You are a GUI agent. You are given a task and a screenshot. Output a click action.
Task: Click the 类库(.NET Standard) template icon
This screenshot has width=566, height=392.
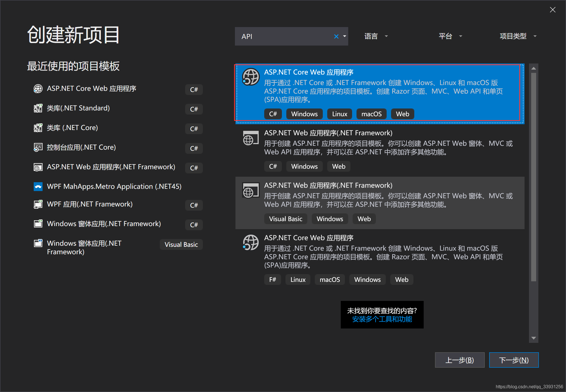coord(38,108)
